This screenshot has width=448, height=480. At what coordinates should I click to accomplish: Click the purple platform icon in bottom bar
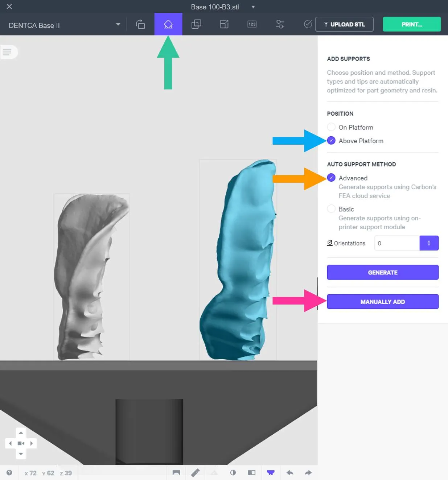click(271, 473)
